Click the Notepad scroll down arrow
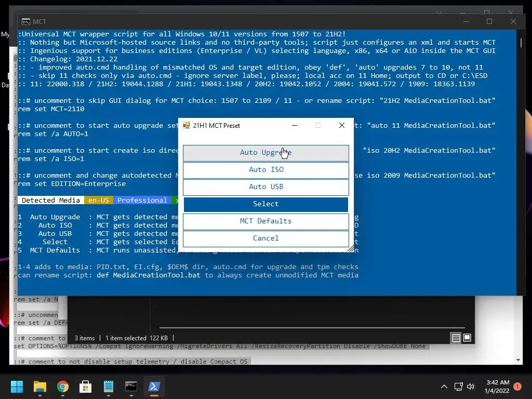The width and height of the screenshot is (532, 399). 518,361
